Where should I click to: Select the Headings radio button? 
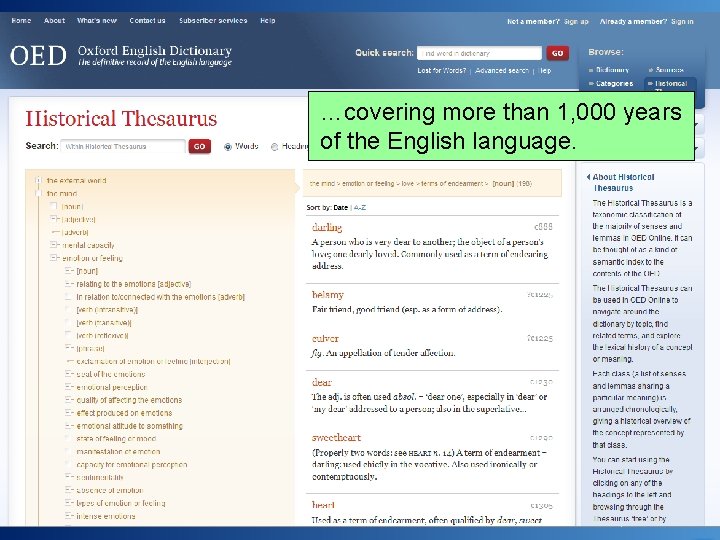tap(275, 147)
